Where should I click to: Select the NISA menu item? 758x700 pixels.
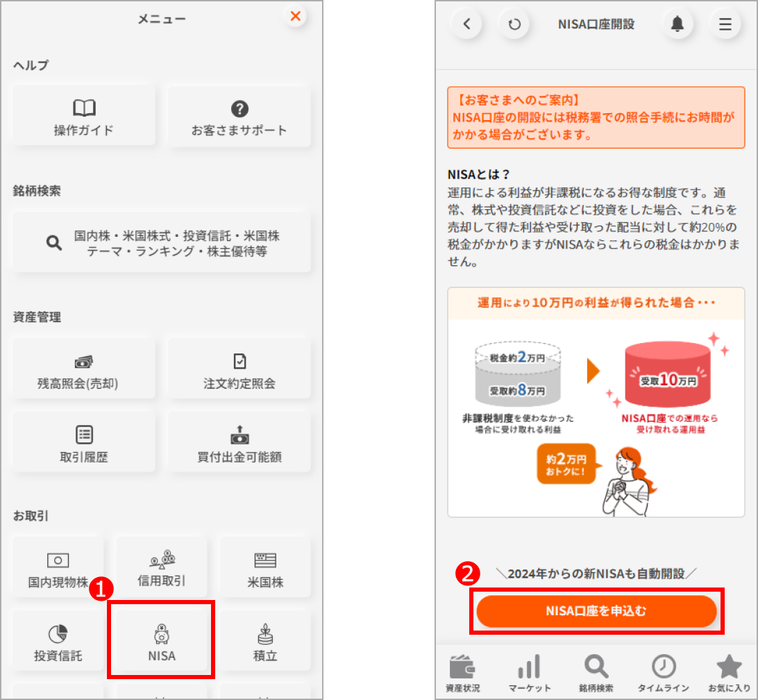click(x=160, y=640)
